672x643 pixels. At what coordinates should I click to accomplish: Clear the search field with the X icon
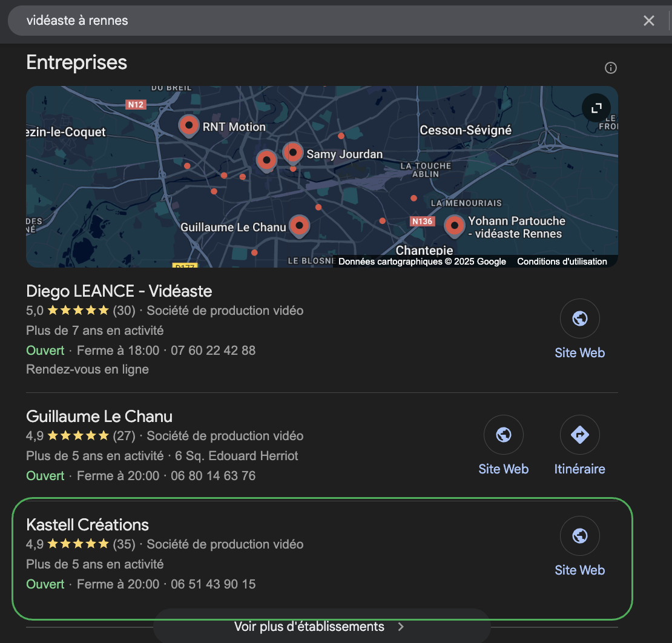[648, 21]
